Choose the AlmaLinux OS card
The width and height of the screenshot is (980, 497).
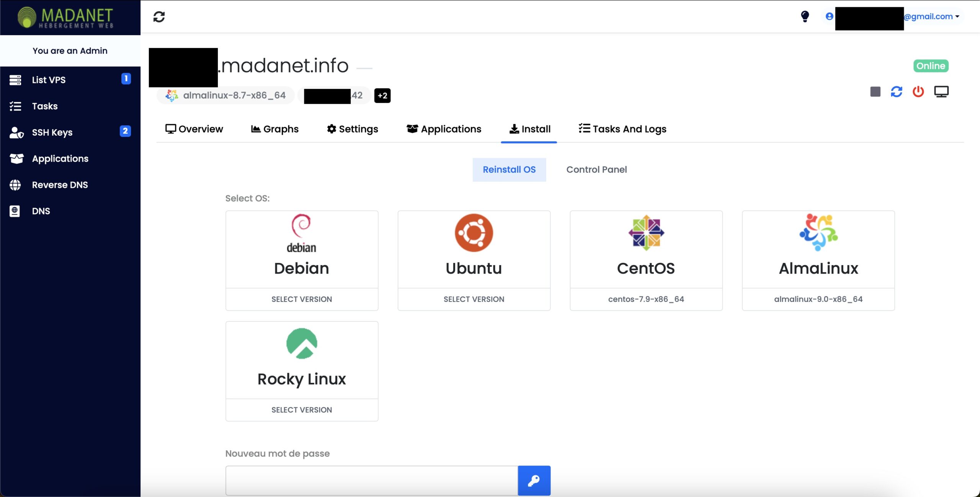tap(818, 249)
